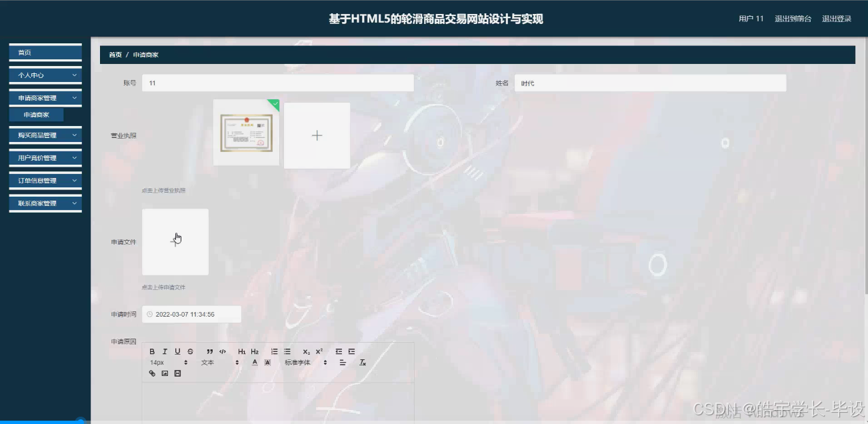Image resolution: width=868 pixels, height=424 pixels.
Task: Insert a blockquote in the editor
Action: (x=209, y=351)
